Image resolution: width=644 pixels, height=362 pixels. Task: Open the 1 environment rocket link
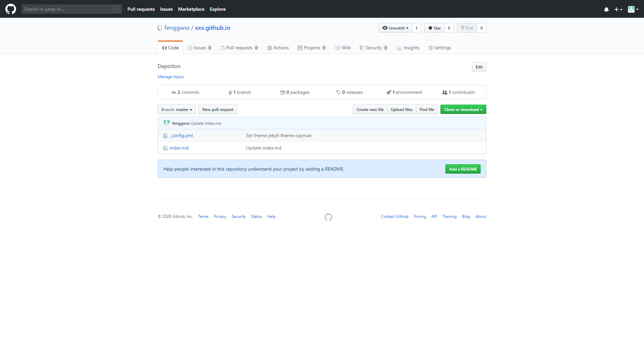click(x=404, y=92)
